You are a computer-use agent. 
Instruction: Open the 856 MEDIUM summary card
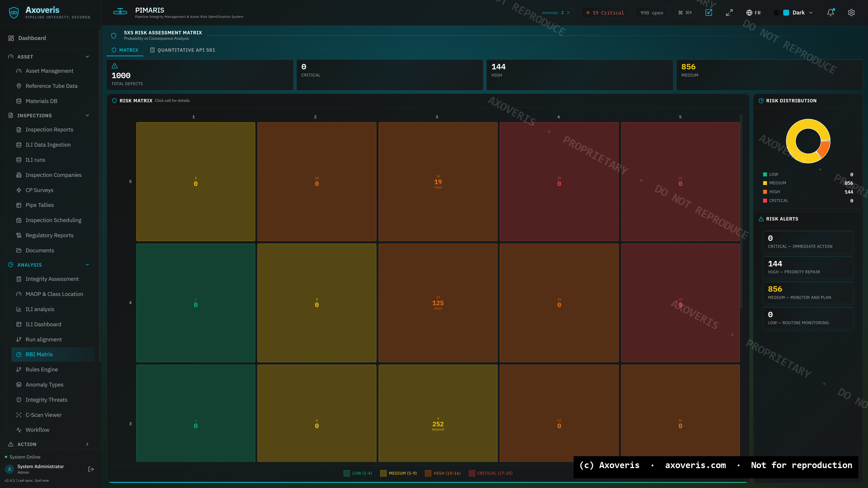pos(769,75)
